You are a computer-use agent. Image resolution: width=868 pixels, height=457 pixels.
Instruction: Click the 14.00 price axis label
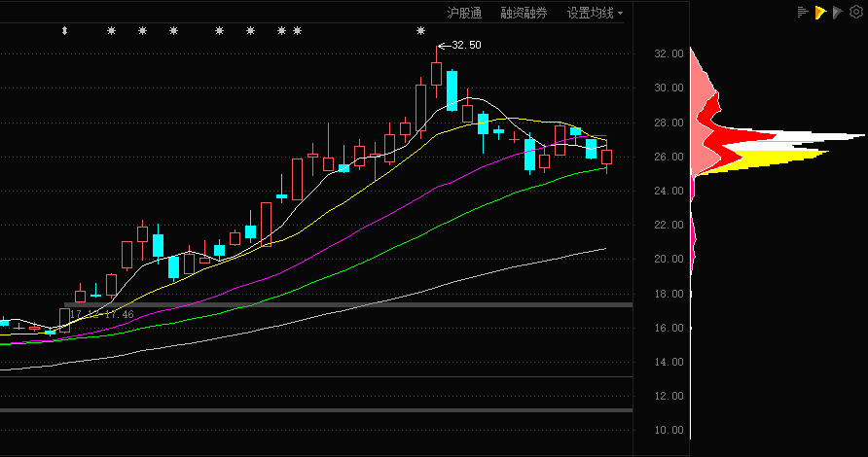point(669,362)
